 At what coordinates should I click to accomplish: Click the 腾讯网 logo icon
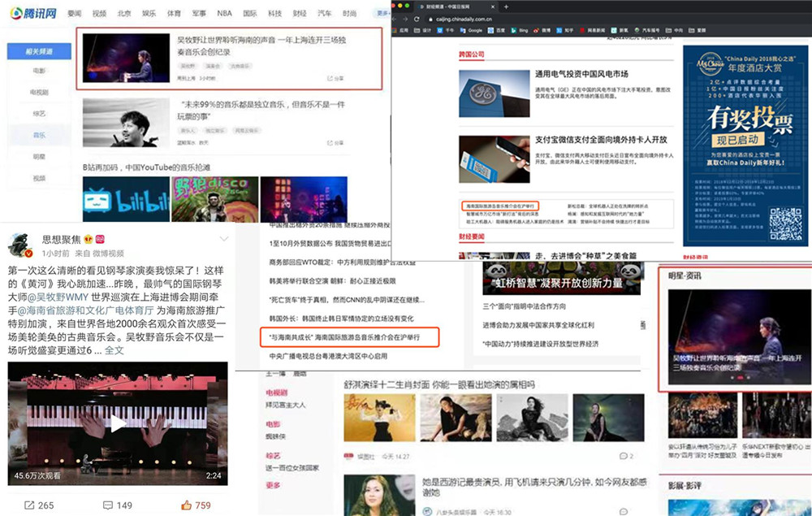pos(18,12)
